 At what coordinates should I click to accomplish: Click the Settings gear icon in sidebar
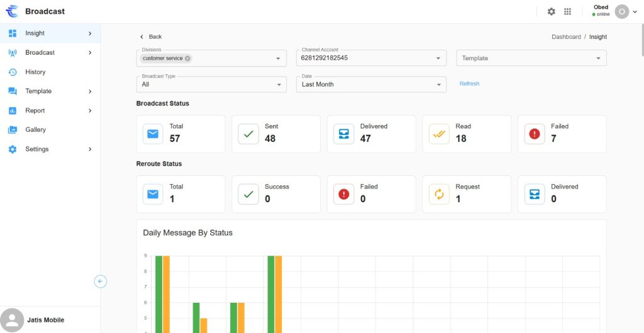pyautogui.click(x=13, y=149)
